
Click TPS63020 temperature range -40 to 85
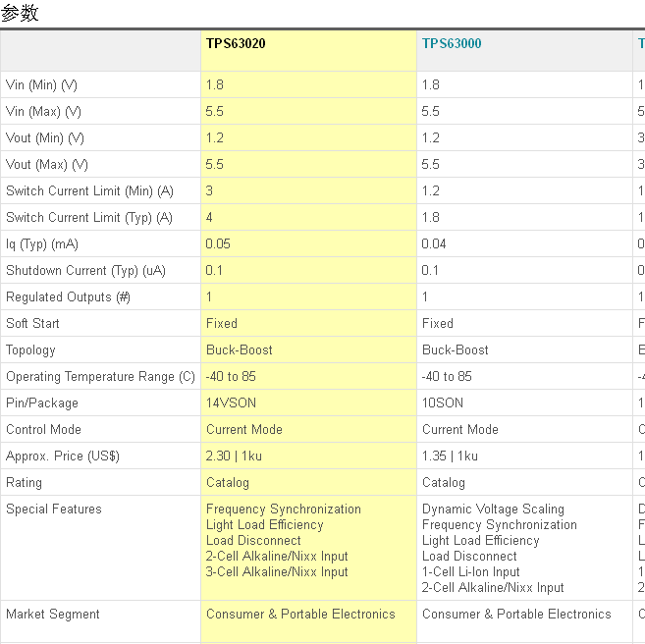click(231, 376)
